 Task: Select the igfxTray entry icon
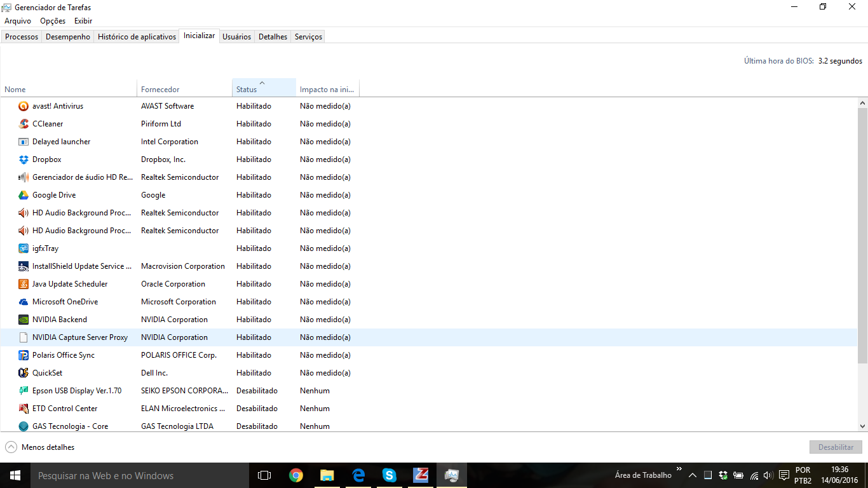pos(24,248)
